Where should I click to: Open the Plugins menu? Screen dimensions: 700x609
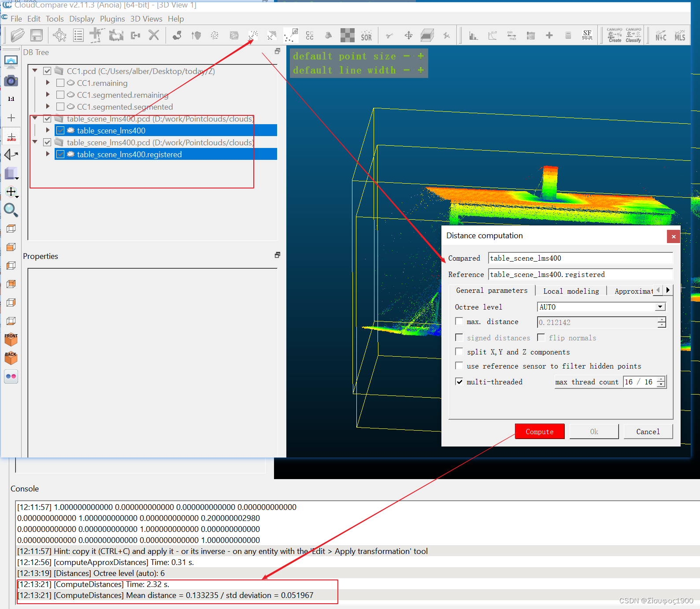click(x=112, y=19)
